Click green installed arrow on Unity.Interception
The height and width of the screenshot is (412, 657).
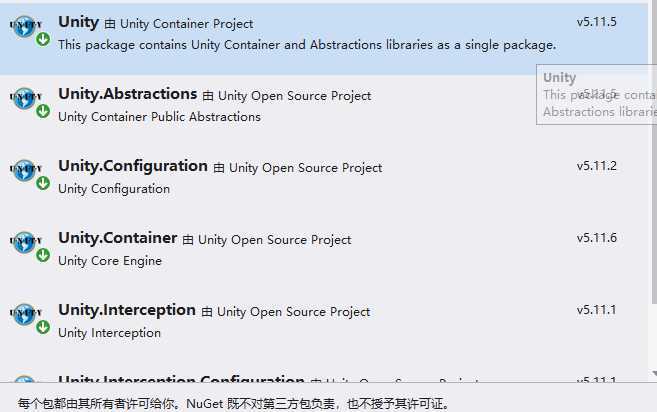(43, 328)
